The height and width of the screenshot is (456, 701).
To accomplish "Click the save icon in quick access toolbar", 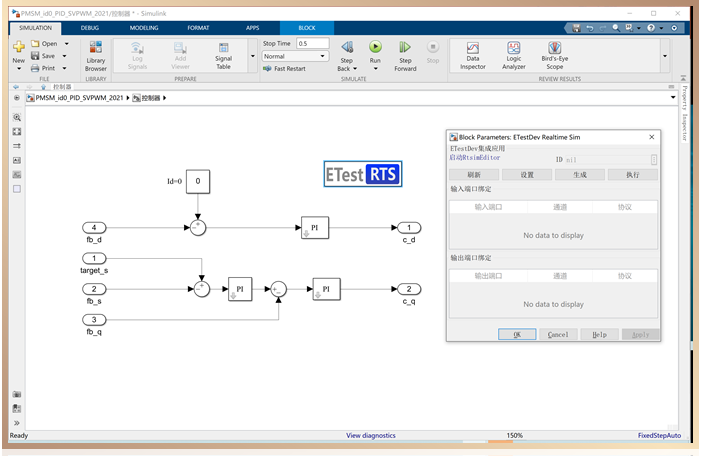I will pyautogui.click(x=576, y=28).
